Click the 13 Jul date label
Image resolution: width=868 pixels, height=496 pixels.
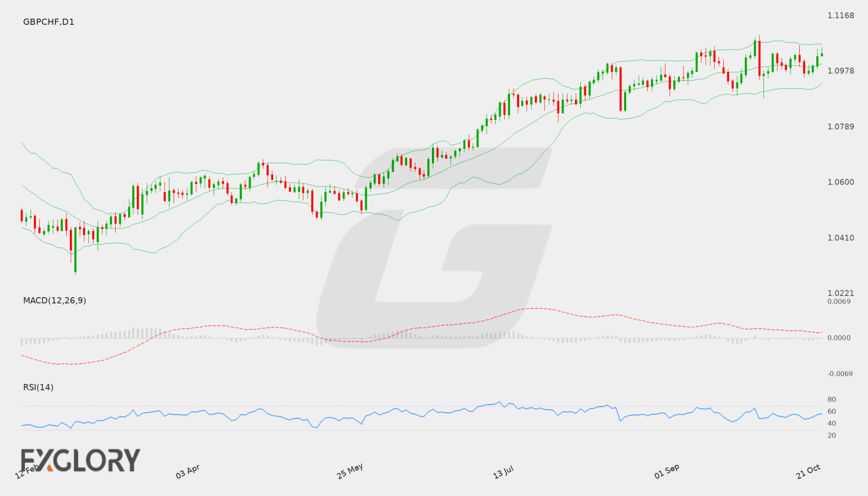503,472
